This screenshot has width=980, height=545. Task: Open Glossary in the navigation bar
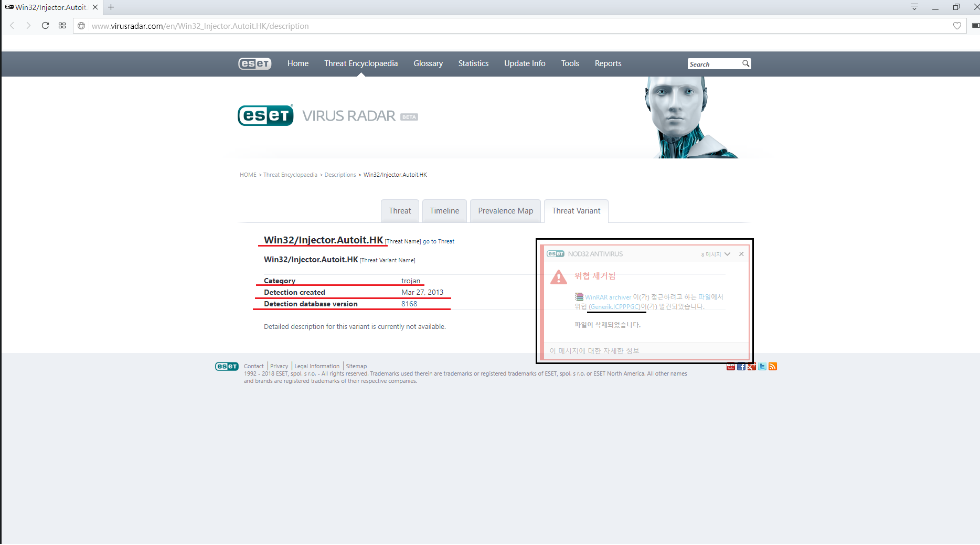428,63
